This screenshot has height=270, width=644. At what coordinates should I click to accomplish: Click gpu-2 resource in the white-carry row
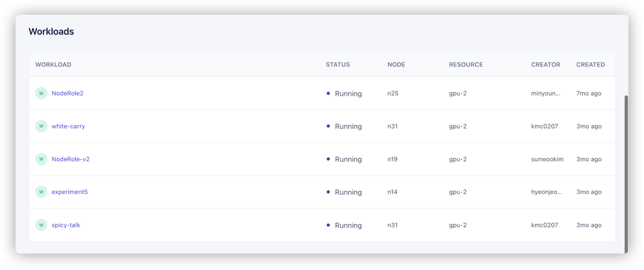click(458, 127)
